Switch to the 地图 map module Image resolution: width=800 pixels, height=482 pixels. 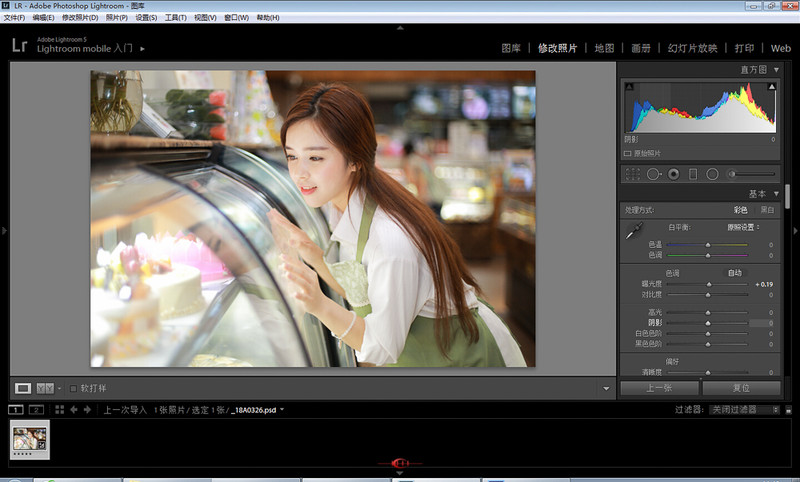[x=604, y=48]
